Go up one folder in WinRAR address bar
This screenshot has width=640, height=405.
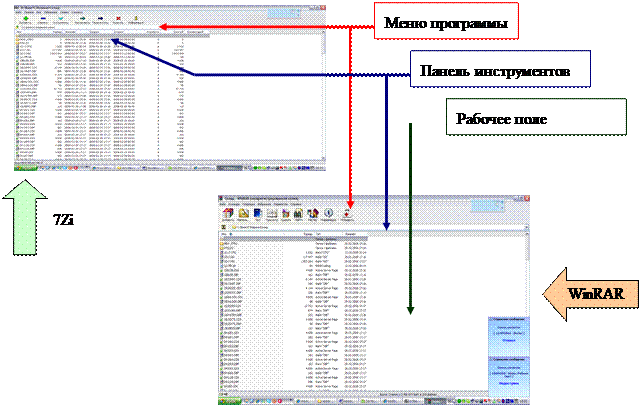tap(224, 228)
